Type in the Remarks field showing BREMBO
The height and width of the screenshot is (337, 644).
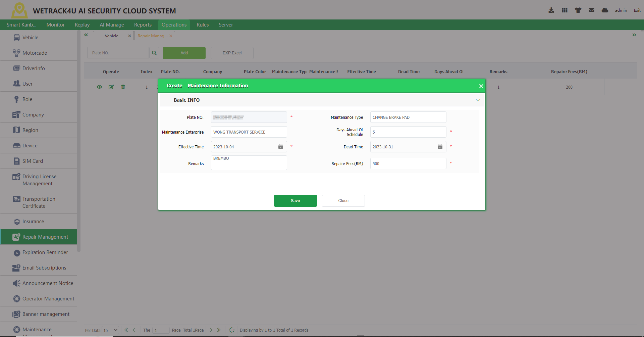[249, 163]
